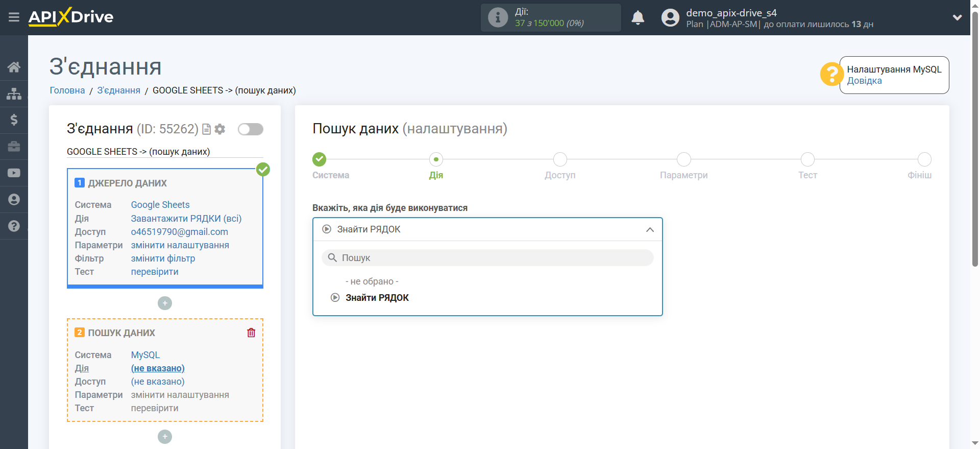
Task: Collapse the action selection dropdown
Action: tap(650, 230)
